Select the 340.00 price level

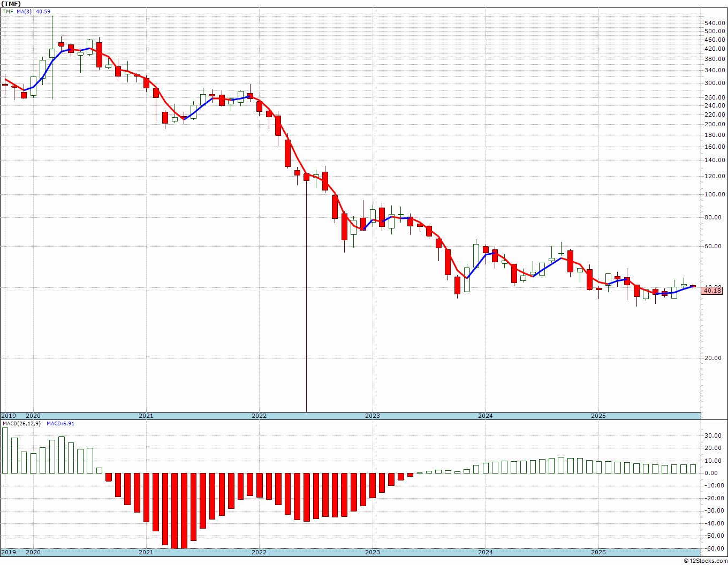tap(715, 70)
